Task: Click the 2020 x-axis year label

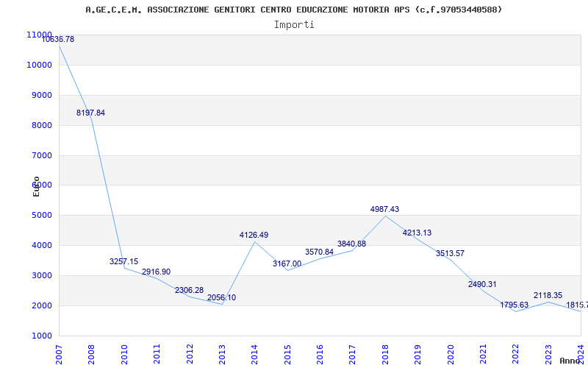Action: [x=451, y=354]
